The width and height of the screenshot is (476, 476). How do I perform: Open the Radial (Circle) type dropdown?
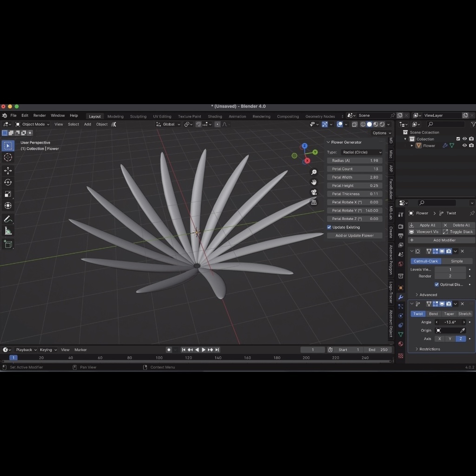pos(362,152)
